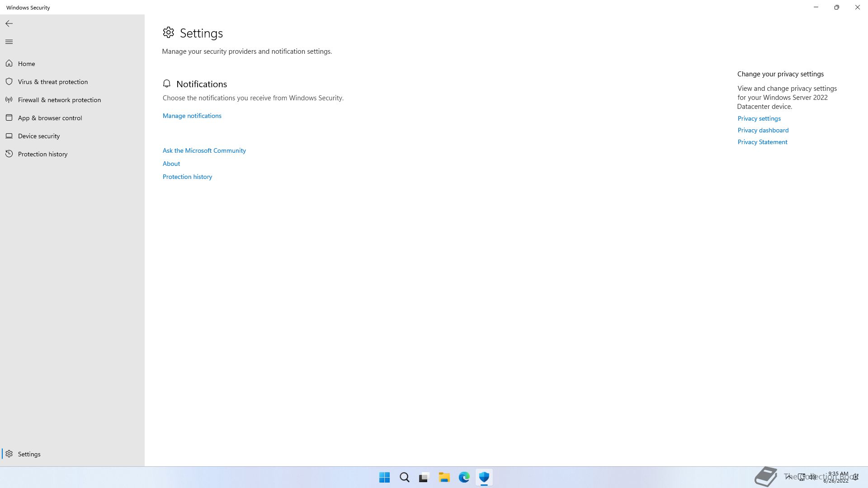Image resolution: width=868 pixels, height=488 pixels.
Task: Click the Windows Security taskbar icon
Action: tap(484, 477)
